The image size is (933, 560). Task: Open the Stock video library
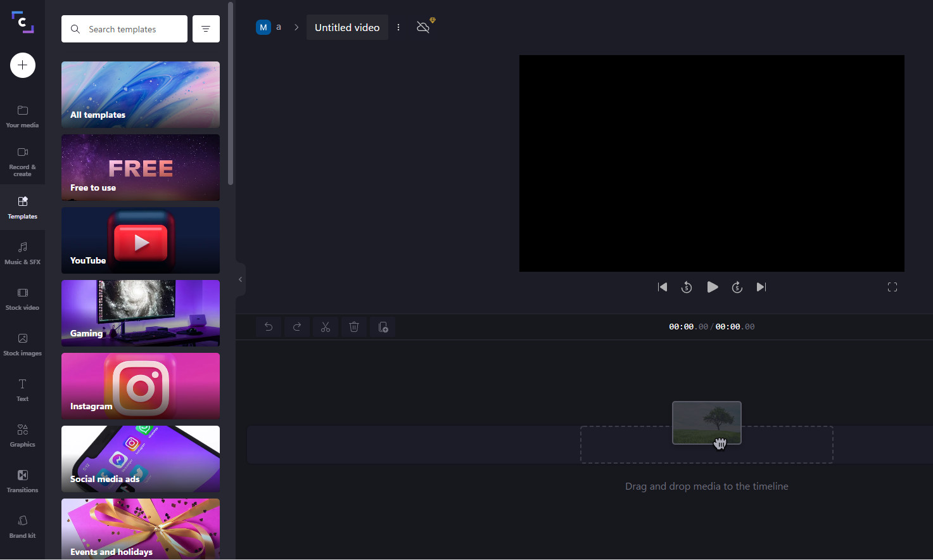[22, 298]
